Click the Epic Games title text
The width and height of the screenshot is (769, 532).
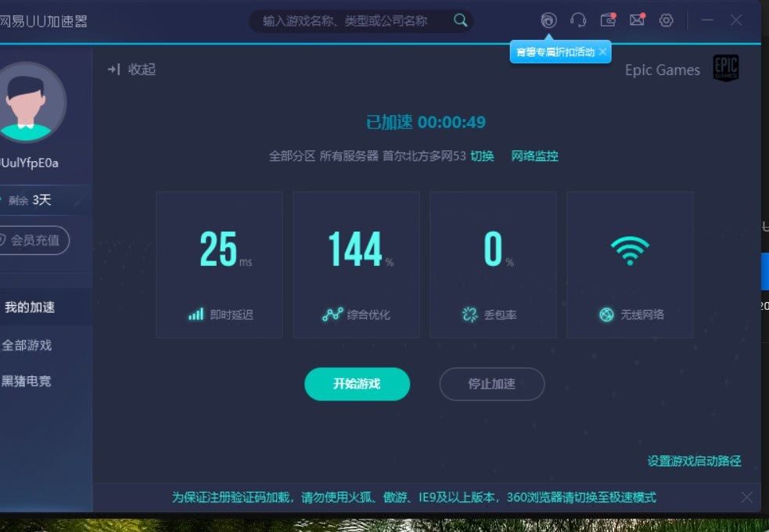[x=662, y=70]
